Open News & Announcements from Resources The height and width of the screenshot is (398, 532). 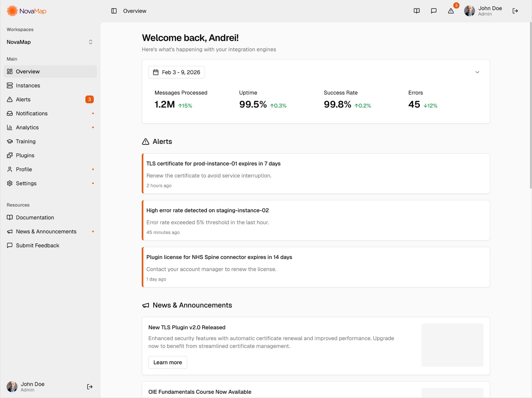[46, 231]
